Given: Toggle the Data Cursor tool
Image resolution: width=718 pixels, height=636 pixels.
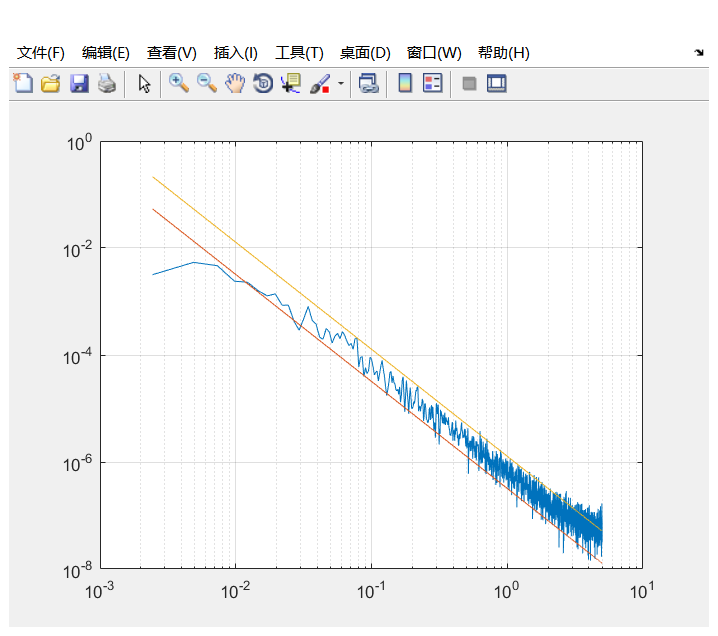Looking at the screenshot, I should (x=291, y=84).
